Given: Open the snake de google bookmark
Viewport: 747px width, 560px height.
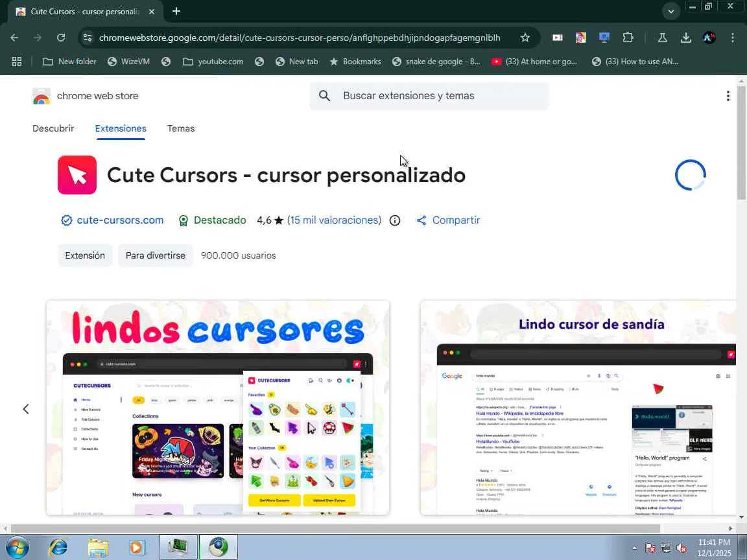Looking at the screenshot, I should coord(436,62).
